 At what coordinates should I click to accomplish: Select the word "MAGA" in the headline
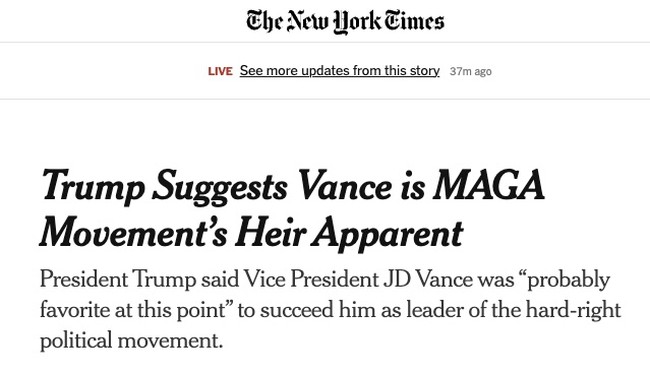tap(489, 185)
